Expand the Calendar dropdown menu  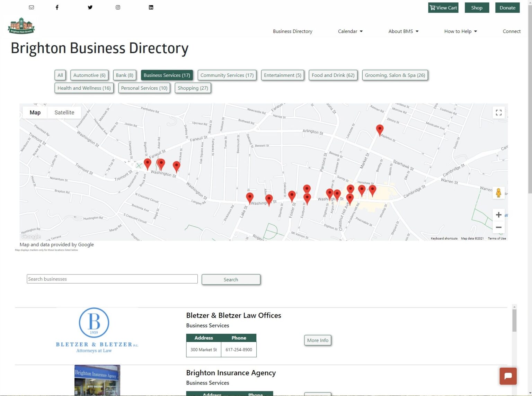[x=350, y=31]
